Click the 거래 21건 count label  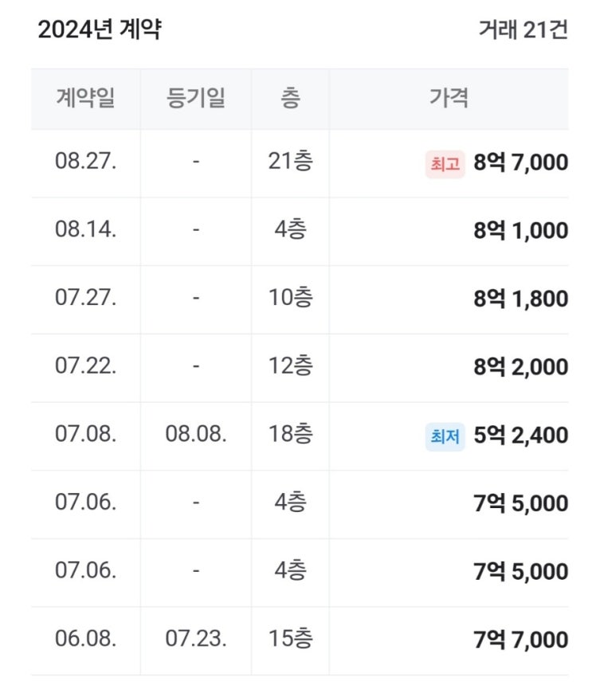pos(523,30)
